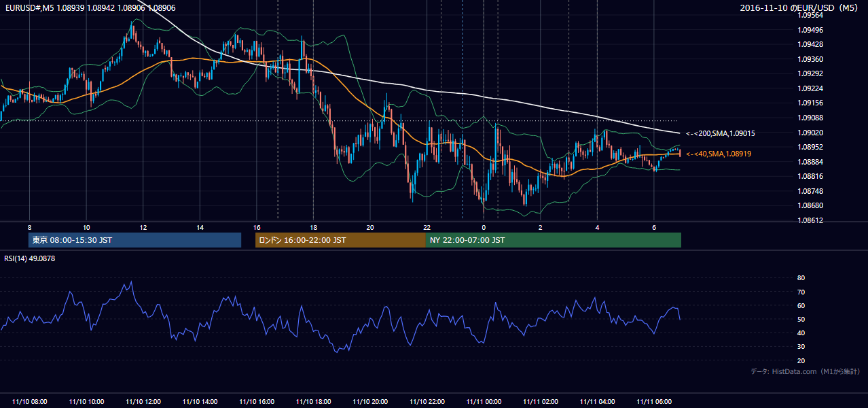
Task: Click the 1.09224 price axis label
Action: pos(810,88)
